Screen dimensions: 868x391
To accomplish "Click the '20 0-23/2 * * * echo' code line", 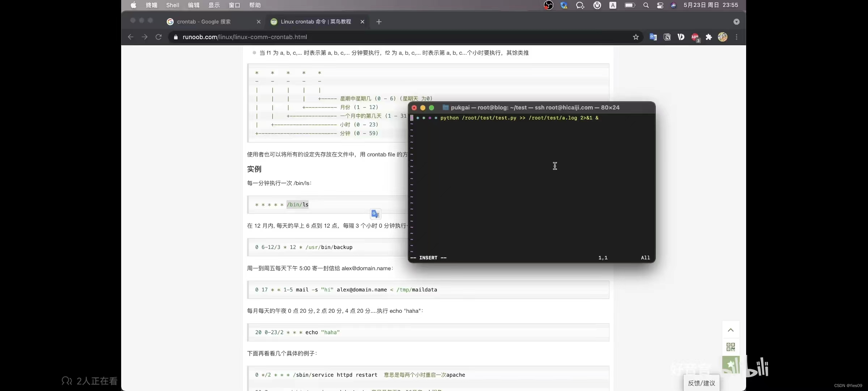I will 297,332.
